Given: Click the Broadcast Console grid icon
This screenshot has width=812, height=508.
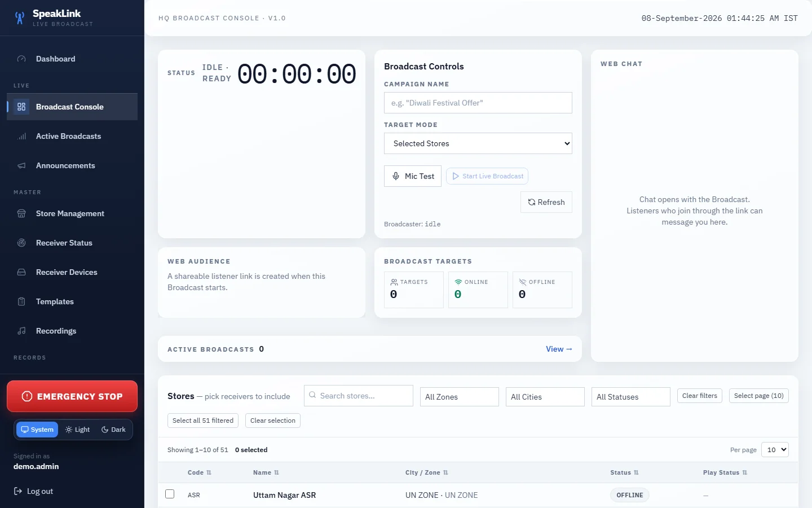Looking at the screenshot, I should tap(21, 107).
